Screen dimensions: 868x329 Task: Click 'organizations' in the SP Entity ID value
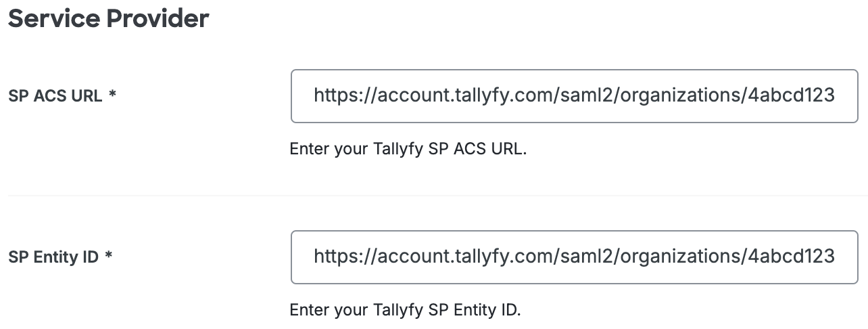pos(679,257)
